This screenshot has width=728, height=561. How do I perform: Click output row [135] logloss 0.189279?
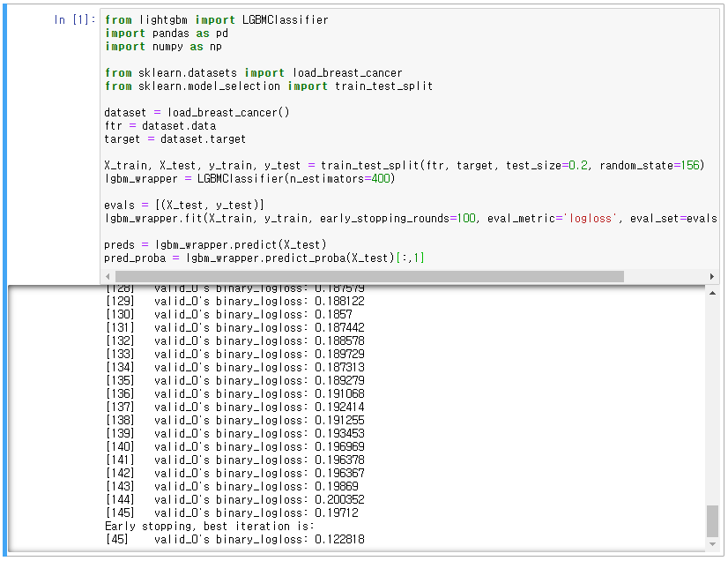pyautogui.click(x=235, y=381)
